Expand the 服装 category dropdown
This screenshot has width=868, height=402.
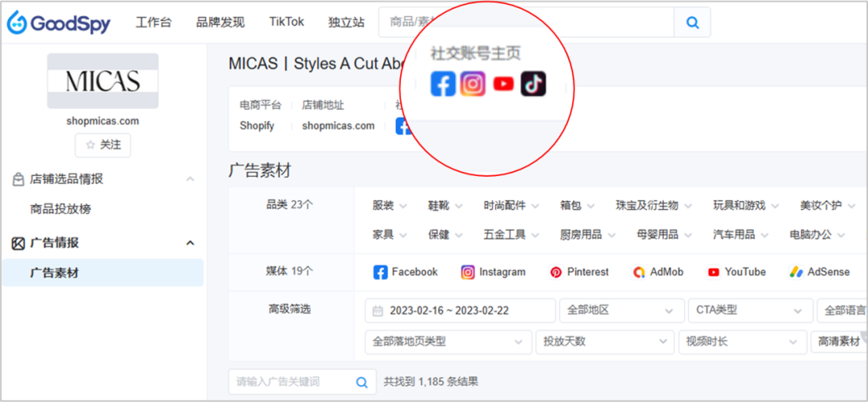pos(390,206)
